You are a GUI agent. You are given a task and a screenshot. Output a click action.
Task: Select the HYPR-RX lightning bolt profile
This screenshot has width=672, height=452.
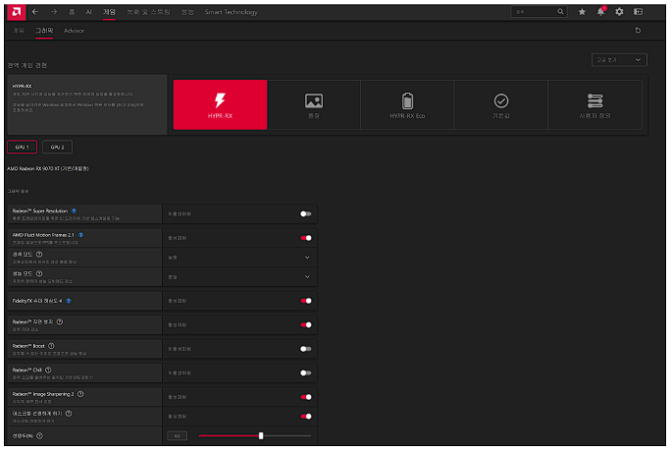(x=220, y=105)
